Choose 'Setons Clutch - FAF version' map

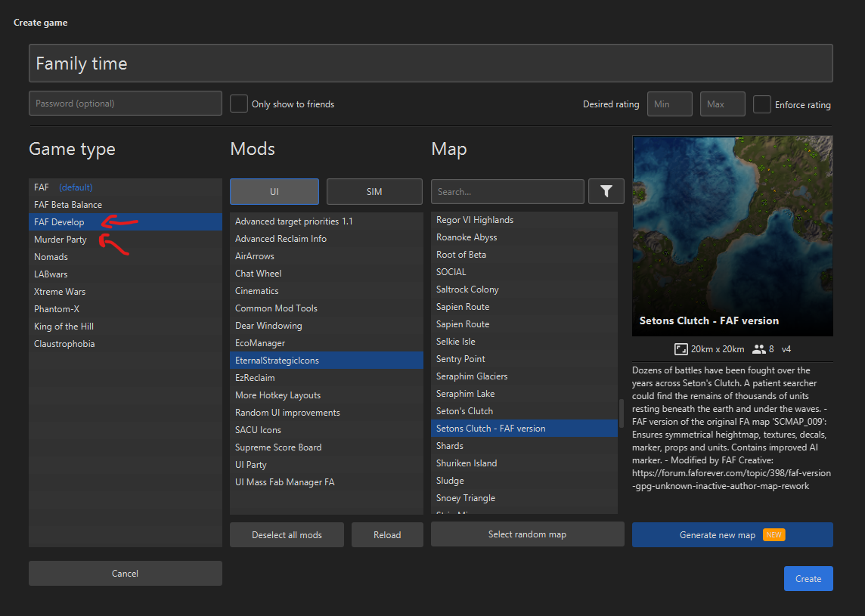[x=524, y=428]
